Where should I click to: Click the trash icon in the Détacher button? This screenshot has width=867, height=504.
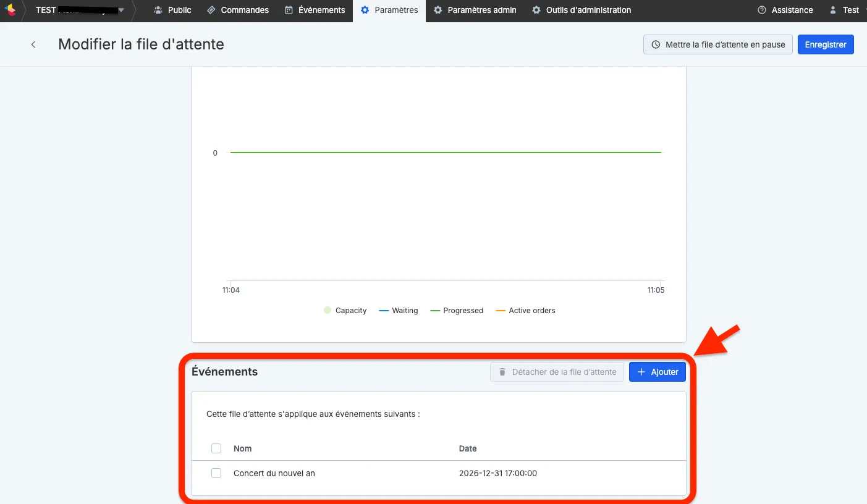pyautogui.click(x=502, y=372)
